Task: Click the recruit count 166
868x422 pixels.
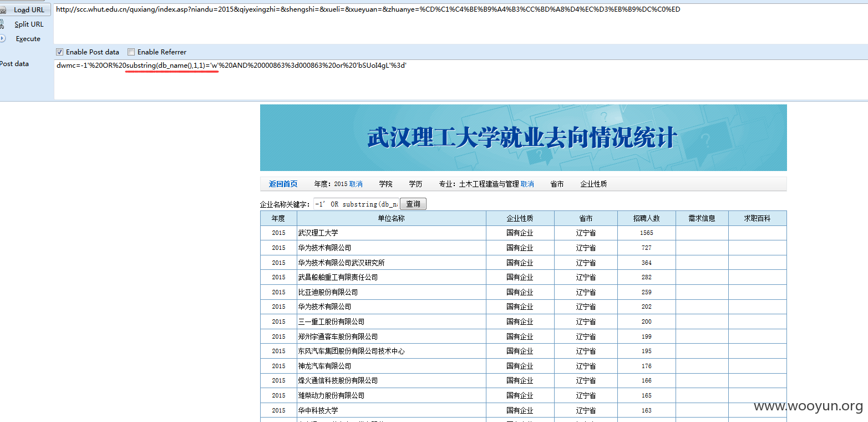Action: click(x=647, y=380)
